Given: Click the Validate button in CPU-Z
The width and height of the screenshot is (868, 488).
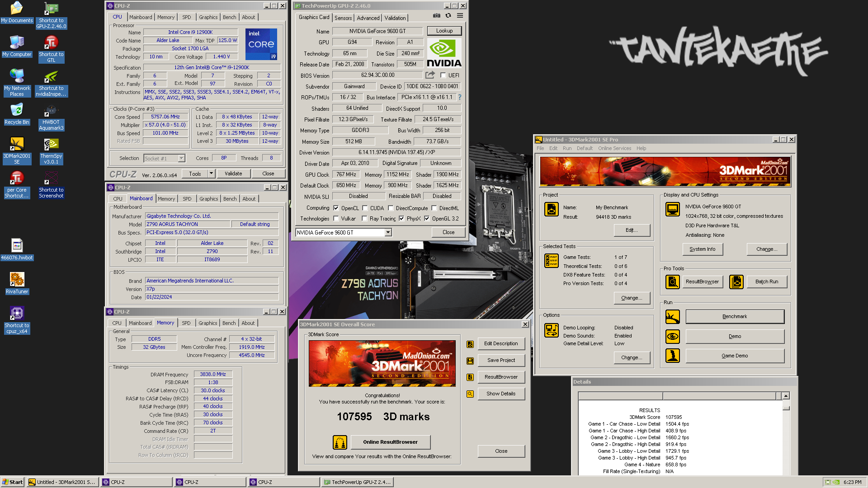Looking at the screenshot, I should point(233,174).
